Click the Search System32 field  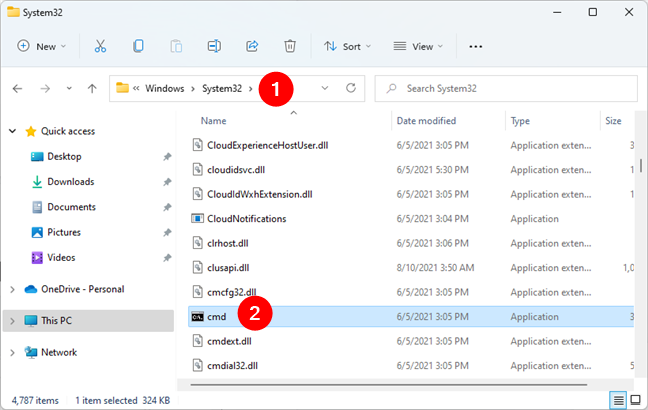point(506,88)
